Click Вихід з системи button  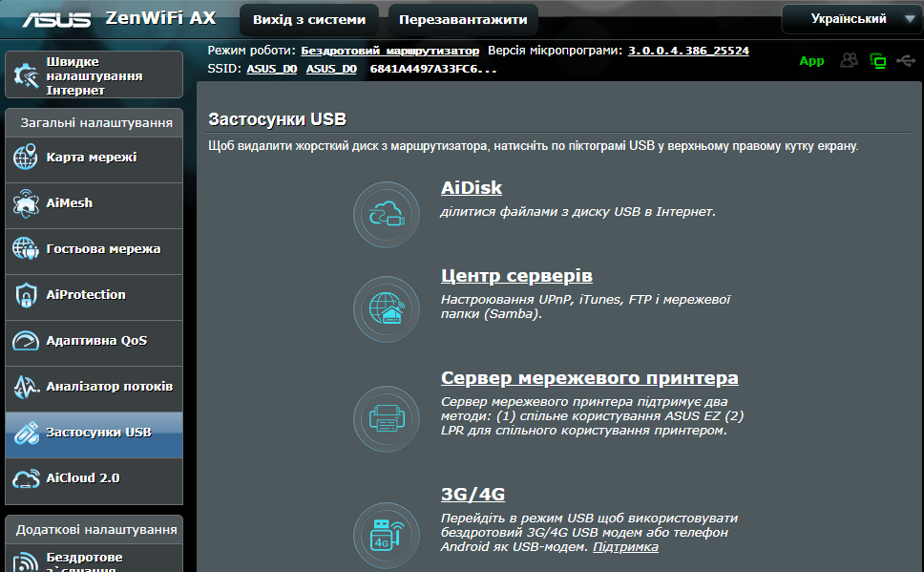pos(309,19)
